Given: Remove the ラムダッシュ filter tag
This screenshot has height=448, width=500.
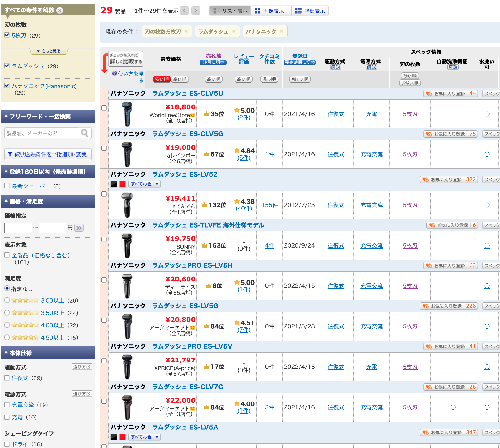Looking at the screenshot, I should pyautogui.click(x=234, y=31).
